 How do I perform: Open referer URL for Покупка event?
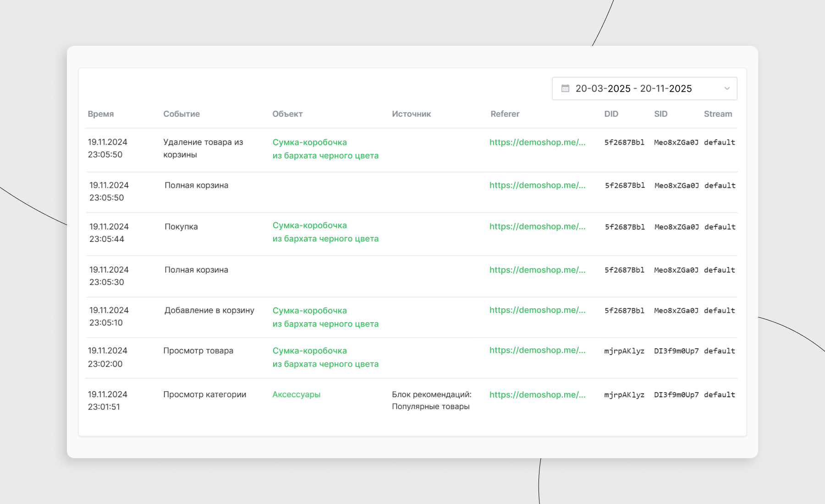click(x=537, y=226)
